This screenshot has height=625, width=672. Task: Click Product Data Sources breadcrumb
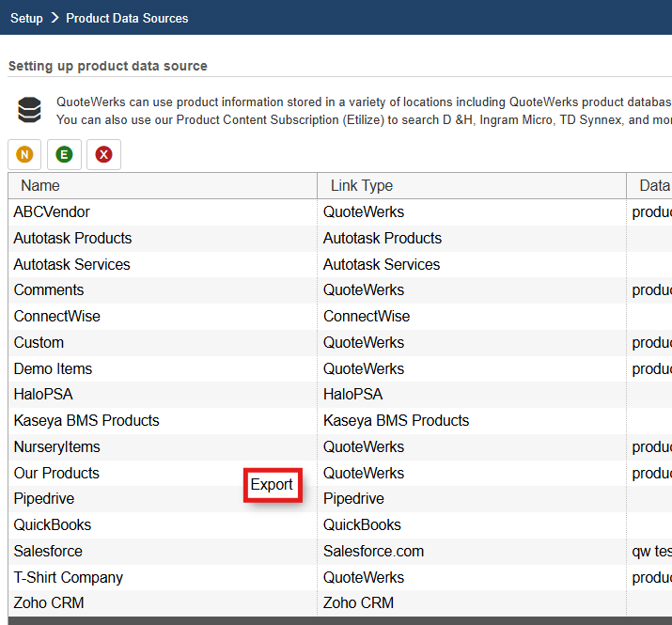pos(127,18)
